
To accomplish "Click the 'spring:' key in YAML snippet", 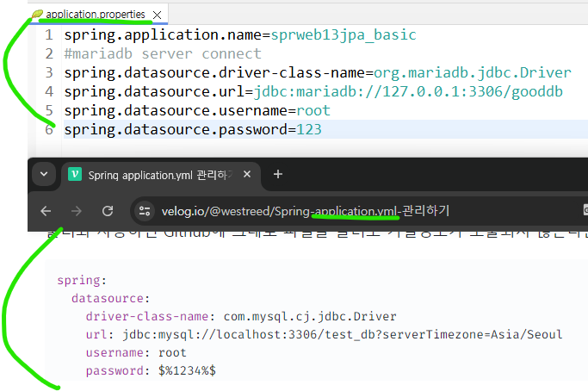I will (82, 280).
